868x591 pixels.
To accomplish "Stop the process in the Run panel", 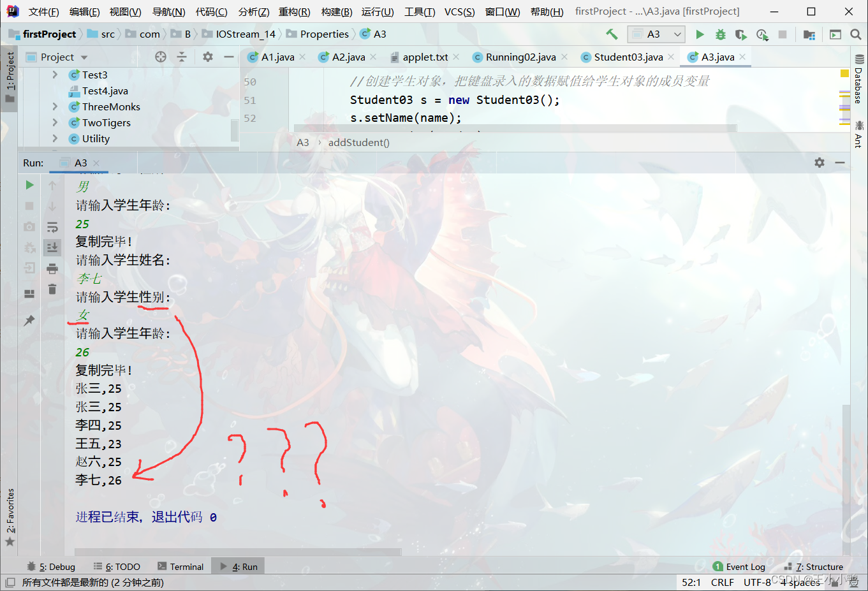I will 29,206.
